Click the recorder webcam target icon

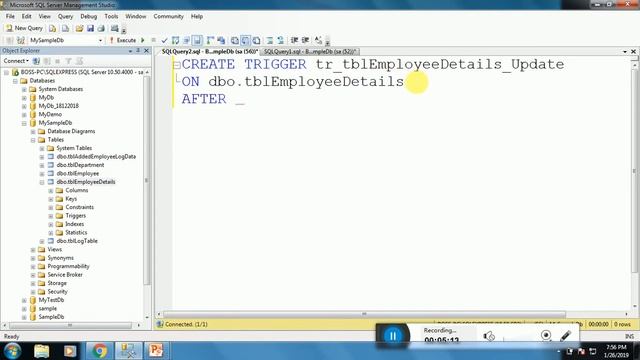pos(546,336)
